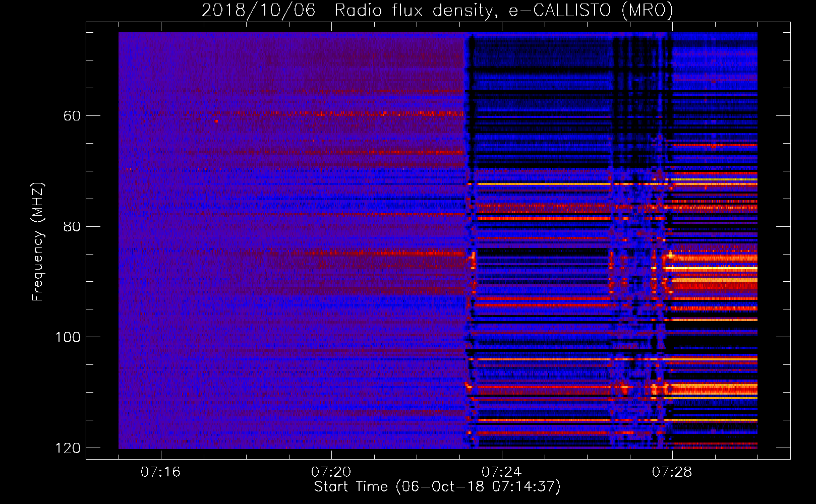The height and width of the screenshot is (504, 816).
Task: Click the plot title '2018/10/06 Radio flux density'
Action: point(438,11)
